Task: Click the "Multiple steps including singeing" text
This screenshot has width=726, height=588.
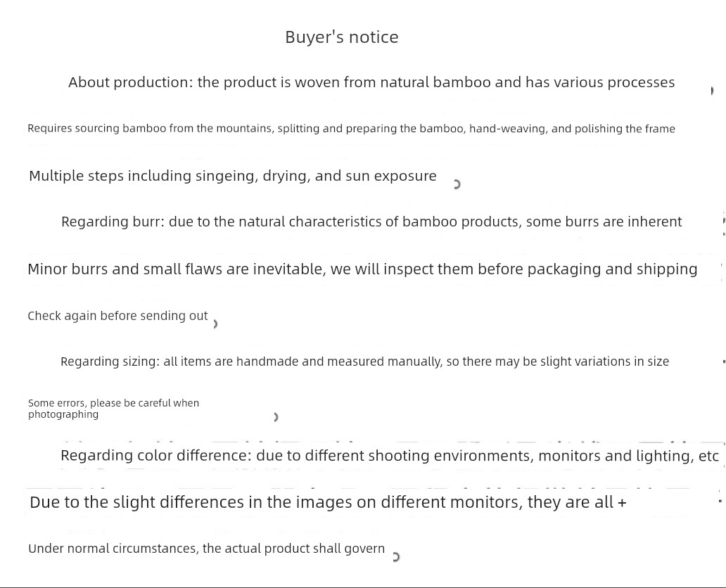Action: tap(232, 176)
